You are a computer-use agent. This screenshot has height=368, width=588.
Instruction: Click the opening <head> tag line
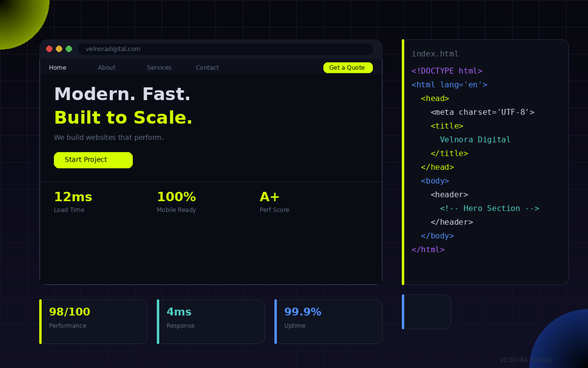(x=435, y=99)
